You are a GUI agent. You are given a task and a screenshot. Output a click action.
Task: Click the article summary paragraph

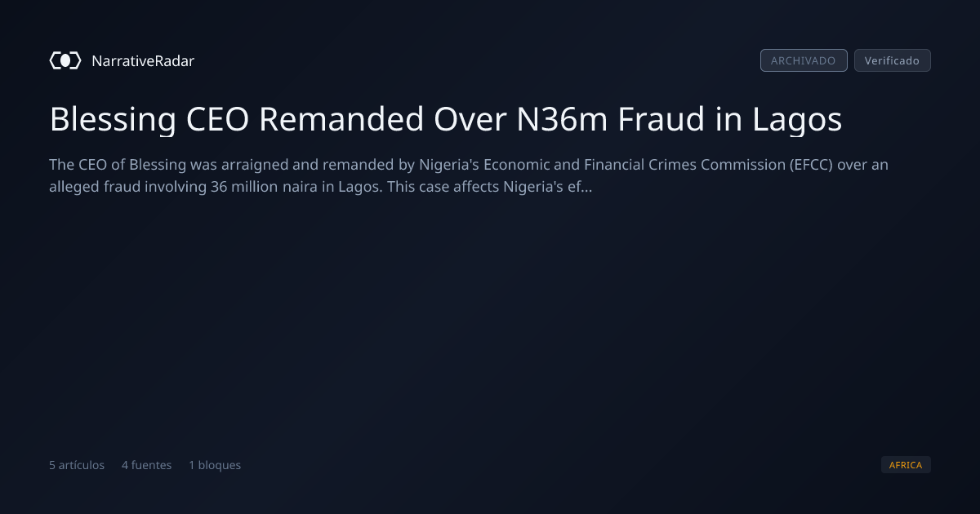pyautogui.click(x=469, y=175)
